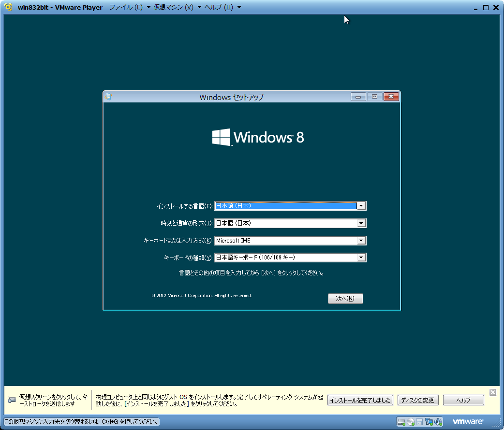The width and height of the screenshot is (504, 430).
Task: Minimize the Windows セットアップ dialog
Action: 358,97
